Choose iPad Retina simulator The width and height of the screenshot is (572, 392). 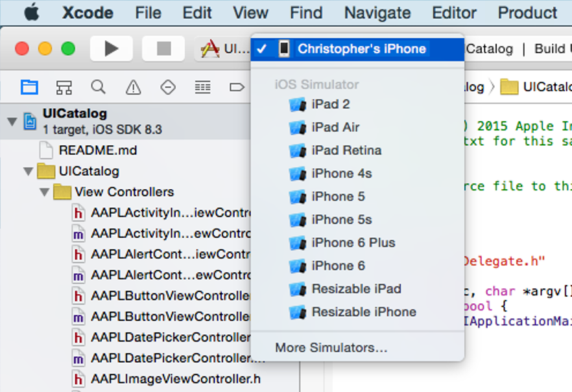click(x=357, y=150)
